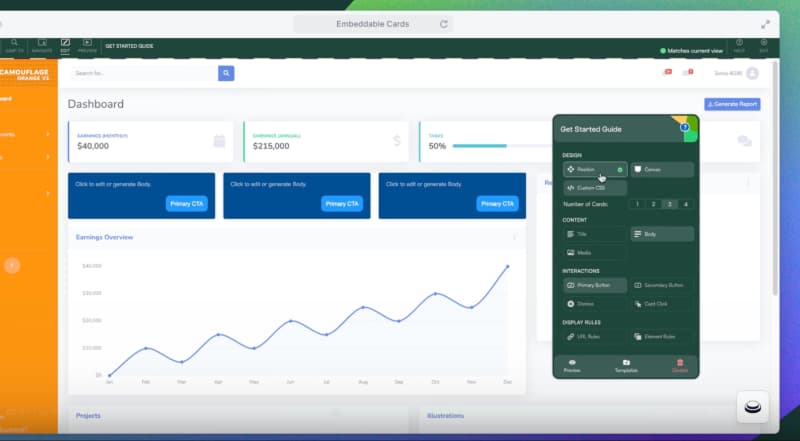Image resolution: width=800 pixels, height=441 pixels.
Task: Click the Camouflage Orange sidebar brand logo
Action: [x=24, y=75]
